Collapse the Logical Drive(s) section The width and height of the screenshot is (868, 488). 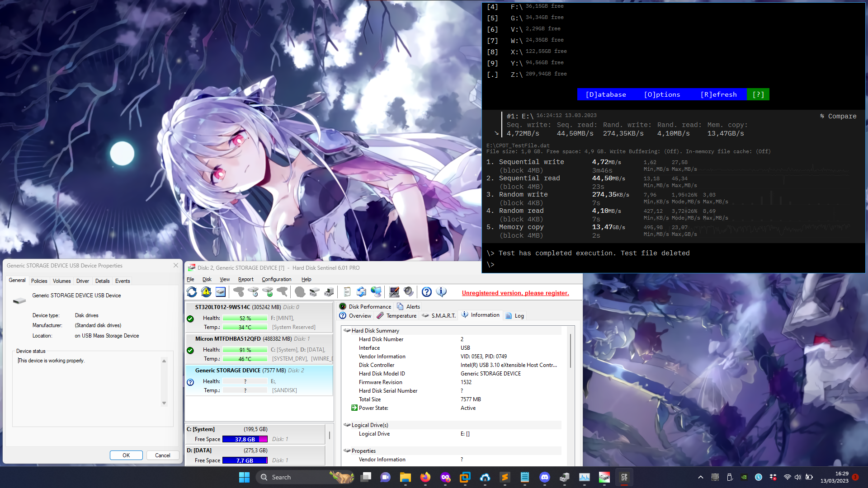347,425
